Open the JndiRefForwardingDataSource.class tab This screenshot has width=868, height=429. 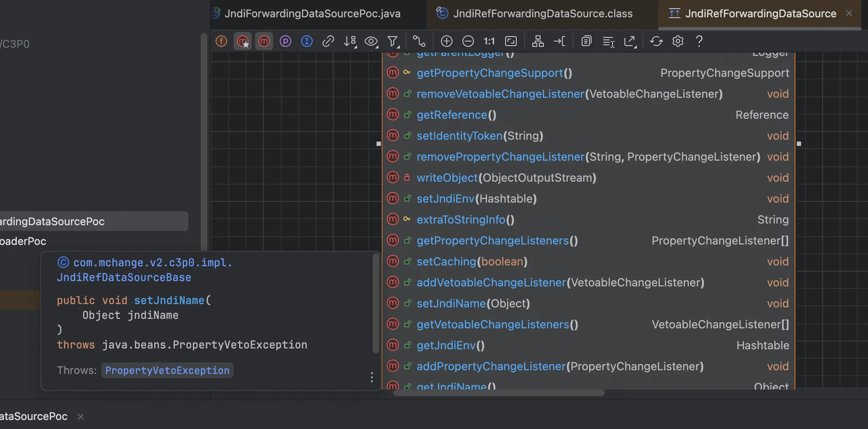(x=542, y=14)
